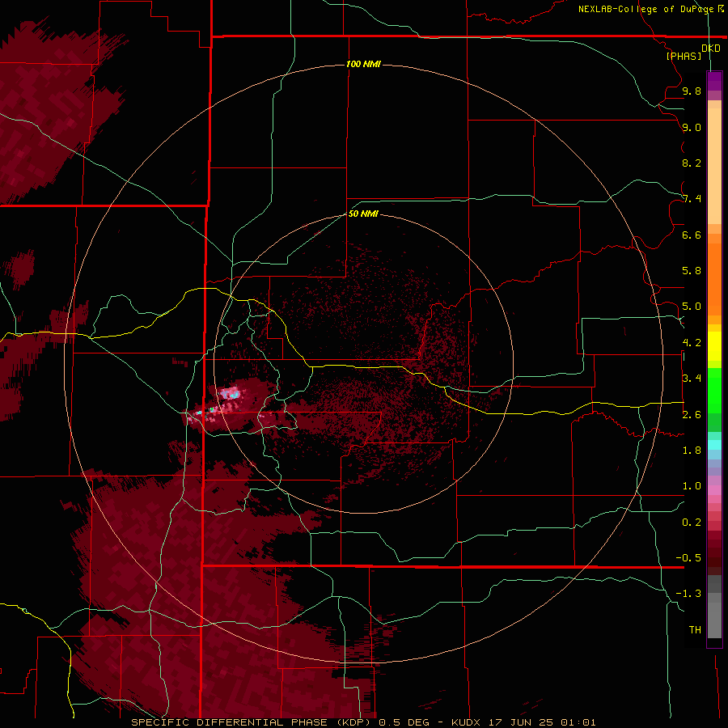
Task: Click the 50 NMI range ring label
Action: pos(363,214)
